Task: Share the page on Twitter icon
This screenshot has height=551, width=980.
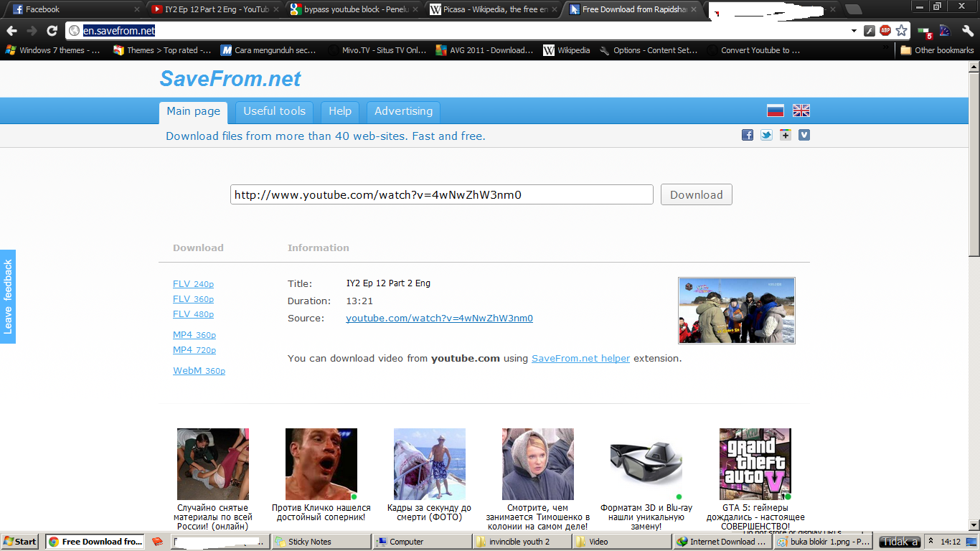Action: 766,135
